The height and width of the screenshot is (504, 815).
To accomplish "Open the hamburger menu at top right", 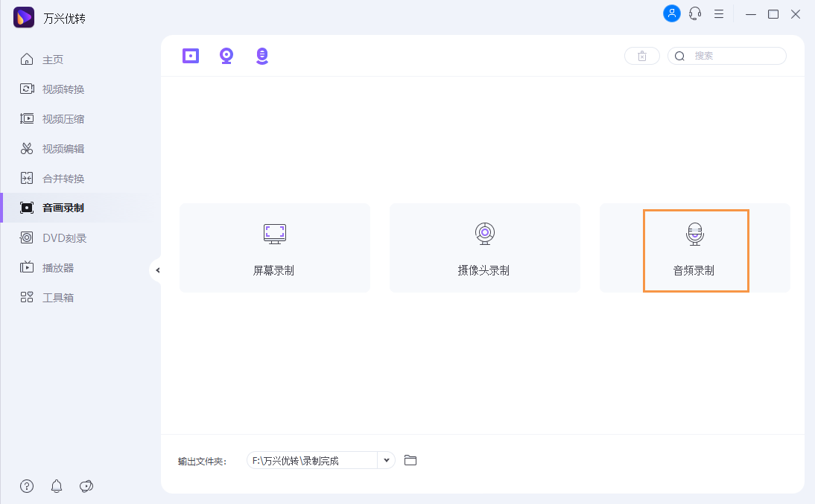I will 719,13.
